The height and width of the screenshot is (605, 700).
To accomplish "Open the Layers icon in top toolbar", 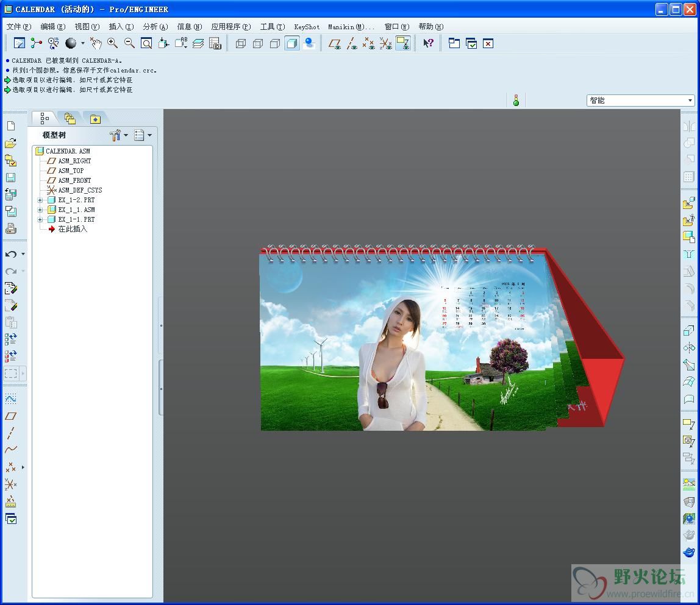I will 198,43.
